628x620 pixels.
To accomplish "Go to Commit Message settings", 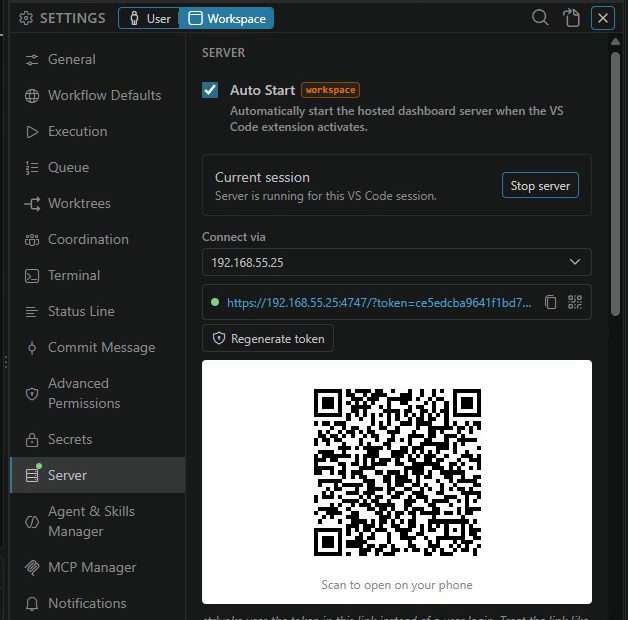I will click(x=98, y=348).
